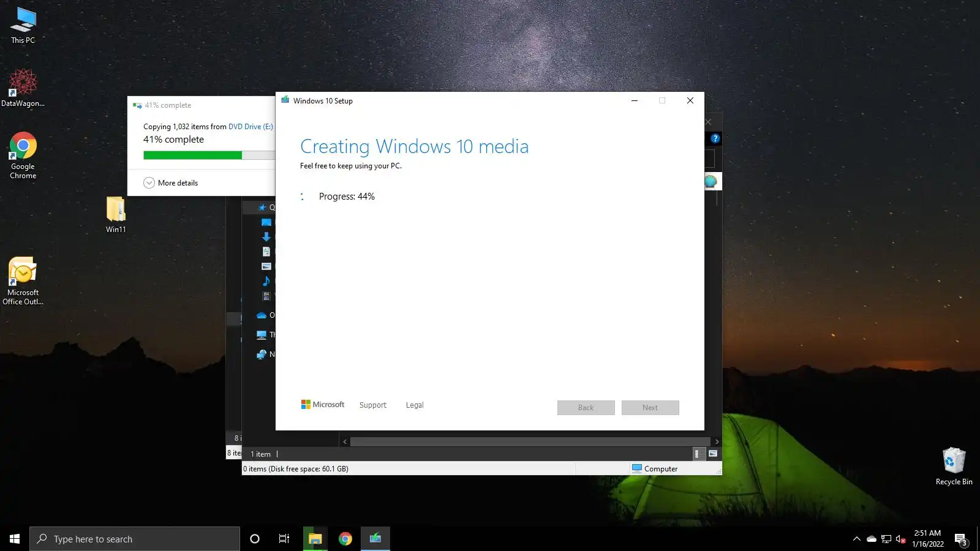
Task: Click the Support link in Windows 10 Setup
Action: coord(373,405)
